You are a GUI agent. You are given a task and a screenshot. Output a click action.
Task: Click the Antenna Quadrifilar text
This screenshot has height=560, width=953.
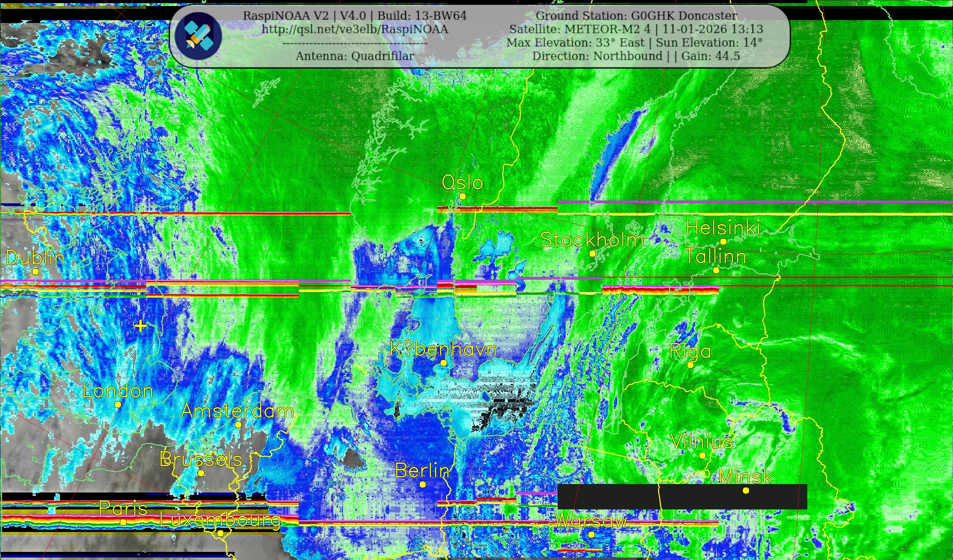coord(355,56)
